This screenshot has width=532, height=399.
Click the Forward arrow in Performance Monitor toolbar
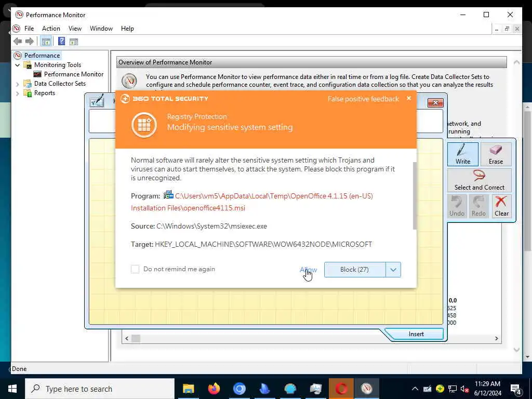click(x=30, y=42)
